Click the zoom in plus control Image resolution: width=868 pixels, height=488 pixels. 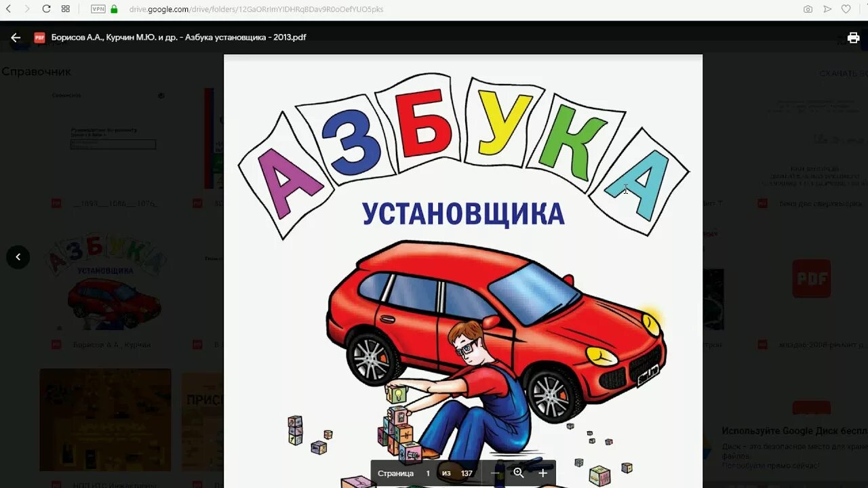pyautogui.click(x=542, y=473)
